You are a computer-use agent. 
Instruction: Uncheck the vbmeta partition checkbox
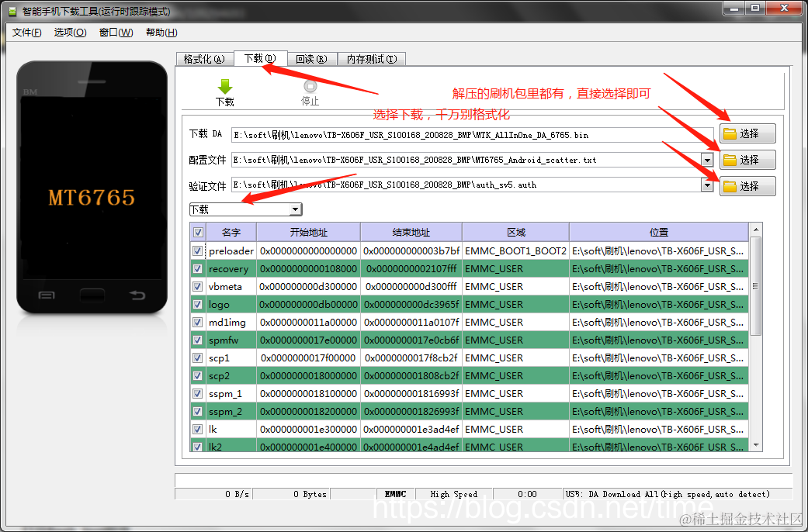[x=197, y=287]
